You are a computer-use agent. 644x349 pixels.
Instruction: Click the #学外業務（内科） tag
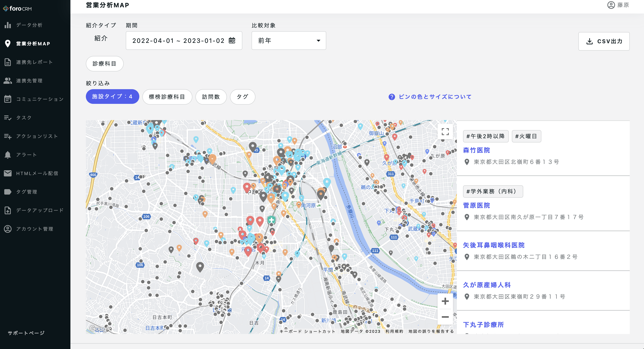(493, 191)
